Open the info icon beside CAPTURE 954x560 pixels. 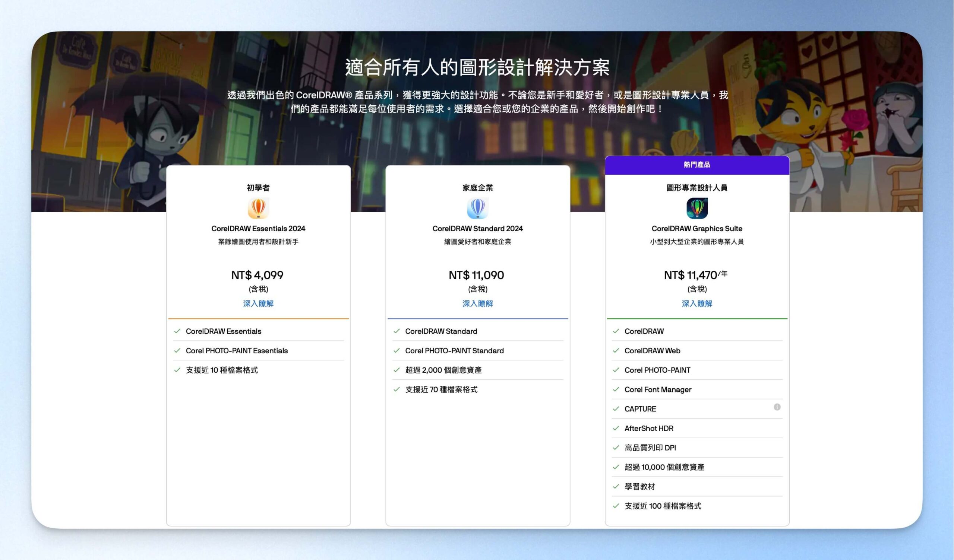click(777, 407)
